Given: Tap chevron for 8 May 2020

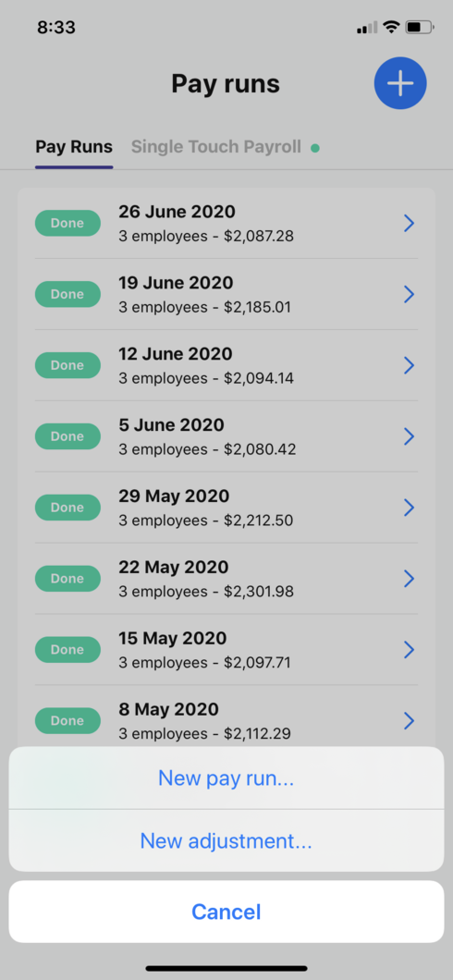Looking at the screenshot, I should tap(410, 721).
